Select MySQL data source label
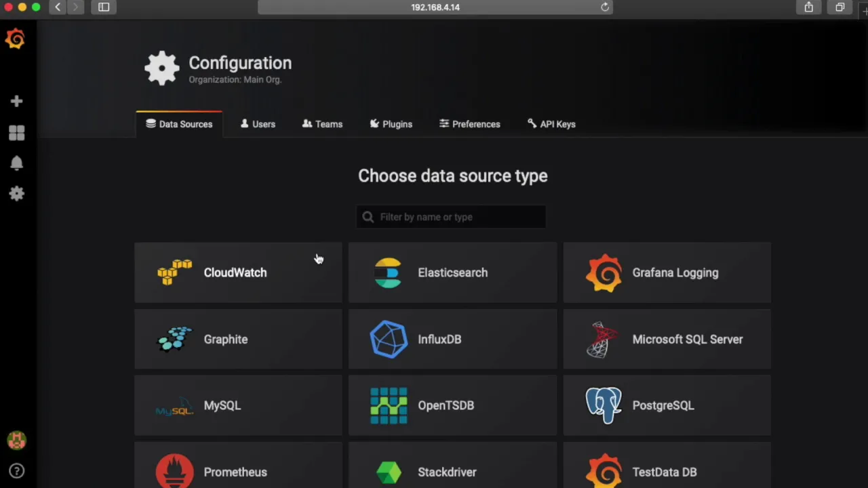Screen dimensions: 868x488 (222, 406)
